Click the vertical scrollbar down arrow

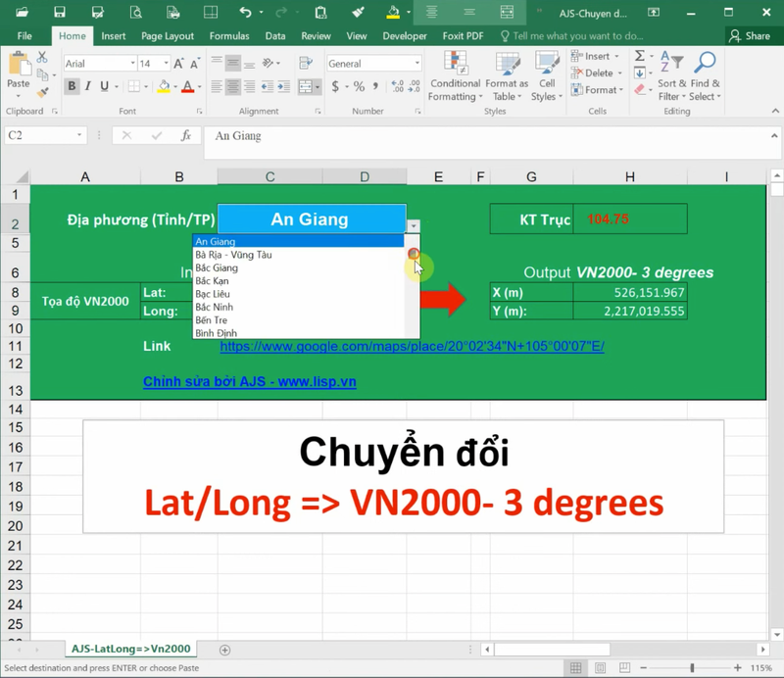[776, 635]
